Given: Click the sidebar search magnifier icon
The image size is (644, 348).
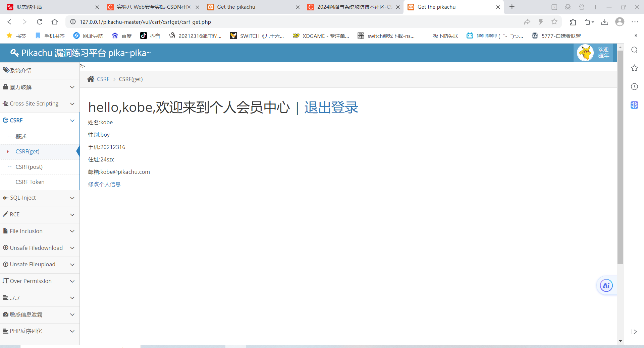Looking at the screenshot, I should click(634, 50).
